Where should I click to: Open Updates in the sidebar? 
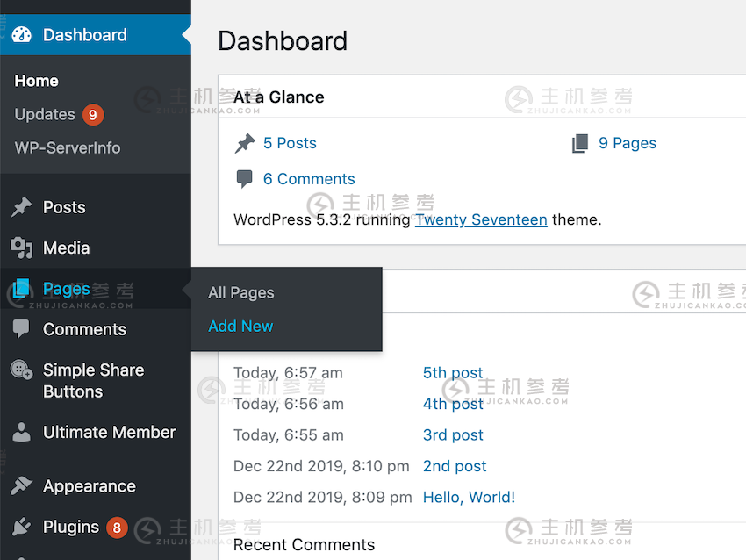coord(45,115)
